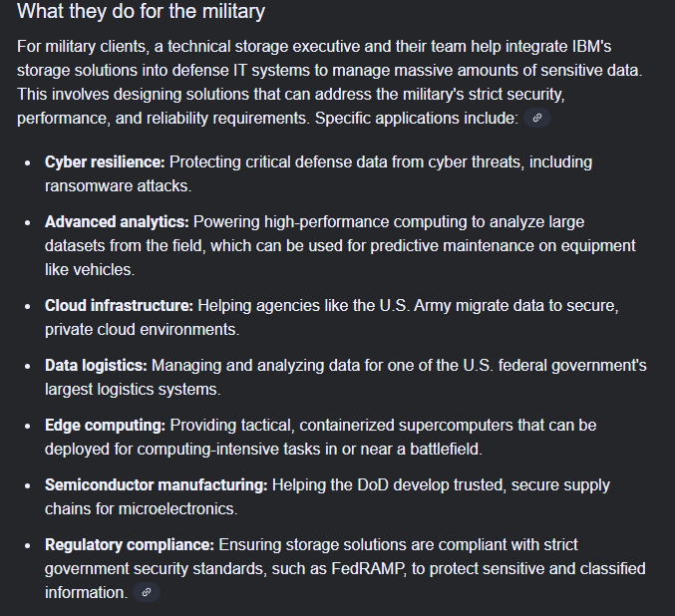This screenshot has width=675, height=616.
Task: Click the "Semiconductor manufacturing:" bold label
Action: point(157,484)
